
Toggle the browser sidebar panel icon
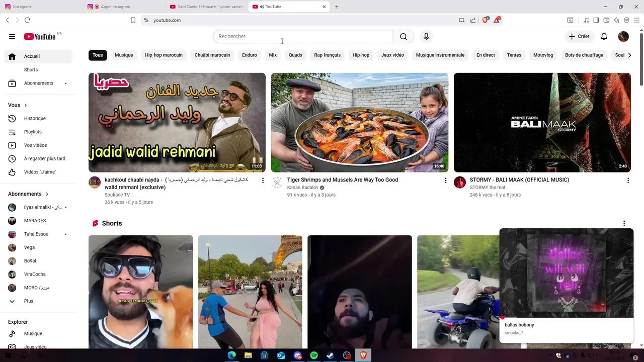pos(596,20)
